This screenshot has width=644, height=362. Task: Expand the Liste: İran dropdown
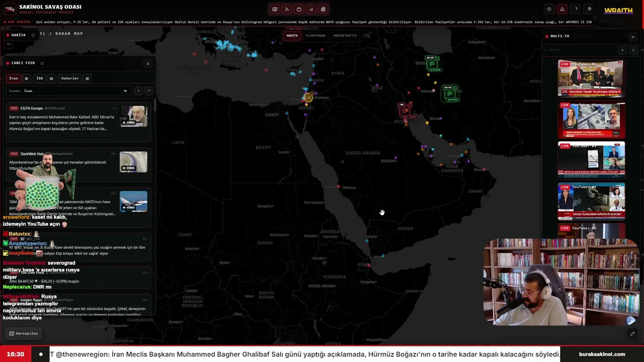coord(68,91)
